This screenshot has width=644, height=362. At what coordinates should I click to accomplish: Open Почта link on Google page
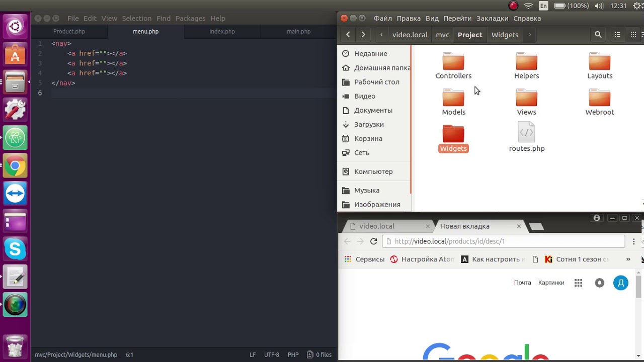pos(523,283)
